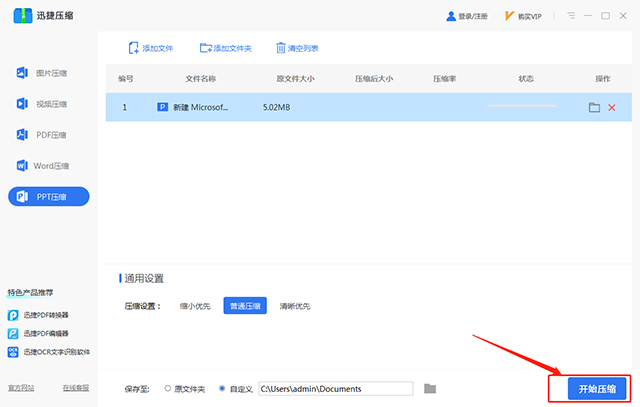Click the 添加文件 add file button
Screen dimensions: 640x407
pyautogui.click(x=151, y=48)
